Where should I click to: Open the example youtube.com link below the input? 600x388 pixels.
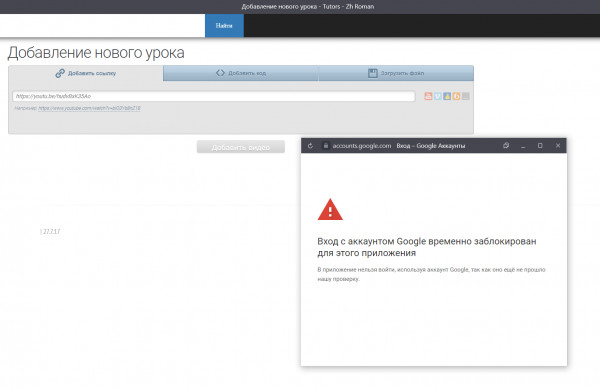(89, 108)
